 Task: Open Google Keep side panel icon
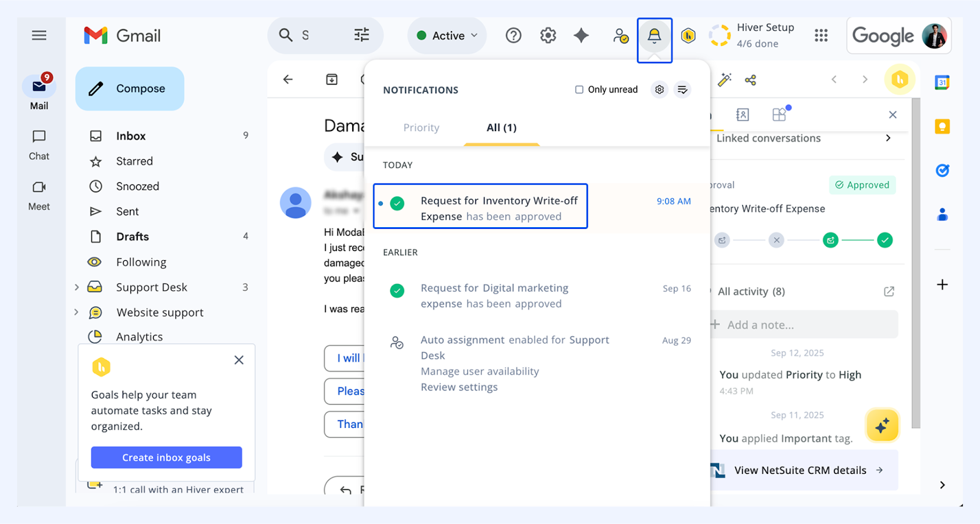942,126
